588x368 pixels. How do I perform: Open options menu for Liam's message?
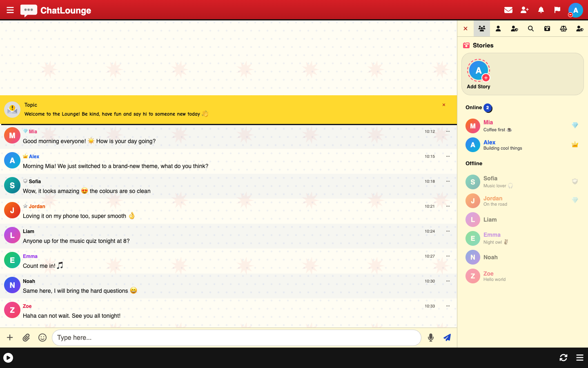(448, 231)
